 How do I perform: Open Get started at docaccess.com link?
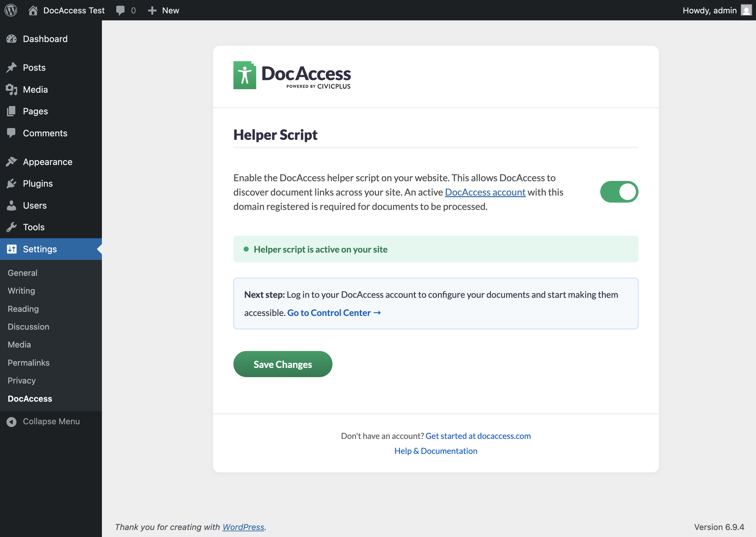[x=478, y=436]
